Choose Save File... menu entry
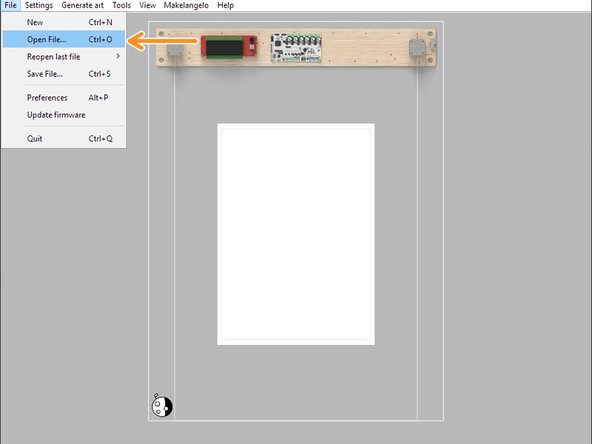592x444 pixels. pos(63,74)
